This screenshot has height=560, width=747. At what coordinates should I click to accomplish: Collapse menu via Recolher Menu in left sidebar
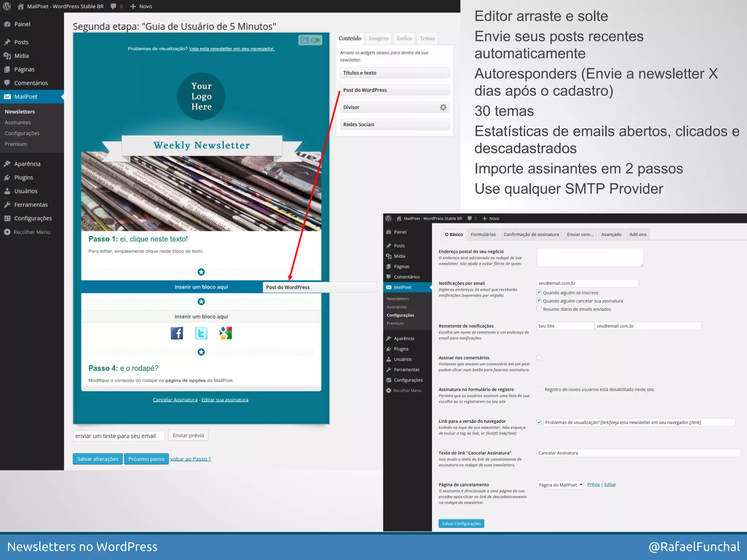[x=27, y=232]
